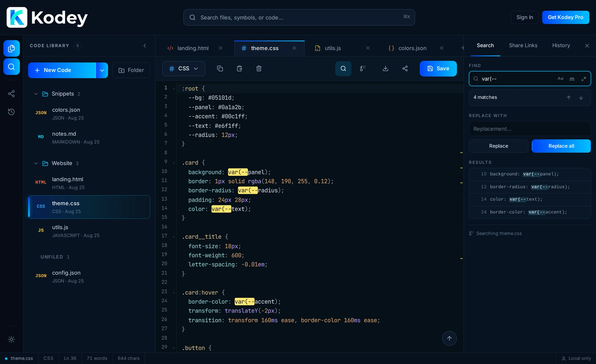This screenshot has width=596, height=364.
Task: Jump to line 12 border-radius result
Action: click(530, 187)
